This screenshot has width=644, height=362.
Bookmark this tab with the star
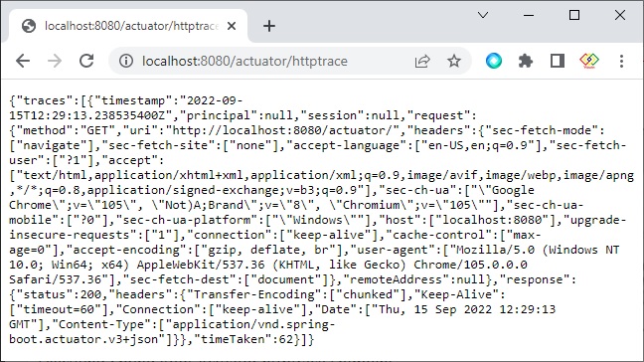(x=454, y=62)
